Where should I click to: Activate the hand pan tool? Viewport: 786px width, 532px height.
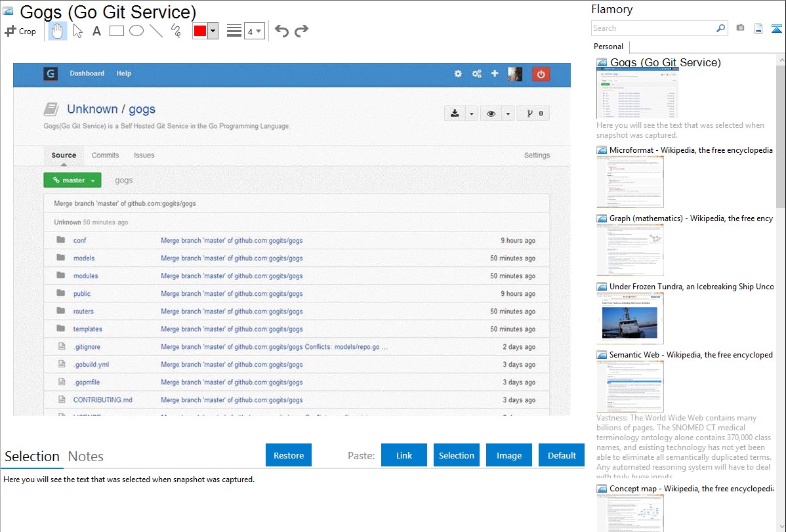(x=57, y=31)
